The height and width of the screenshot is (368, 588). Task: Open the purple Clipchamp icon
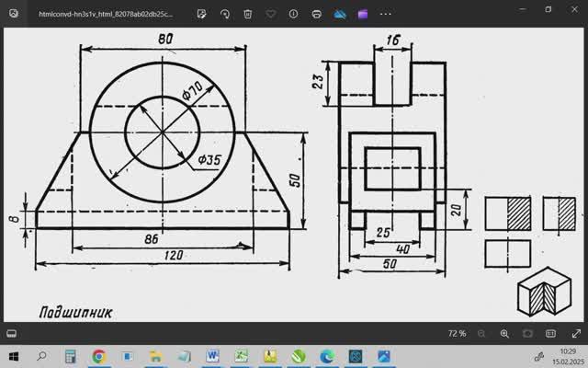[363, 14]
